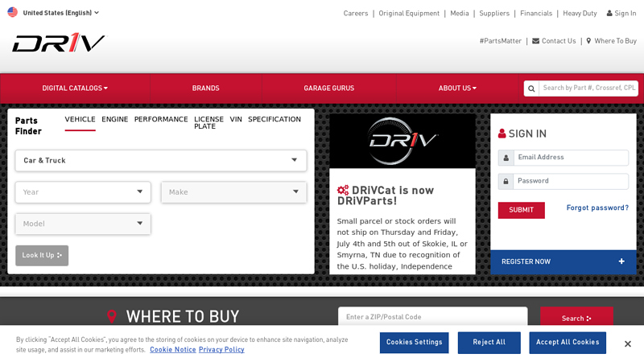Expand the Register Now panel
The image size is (644, 362).
pos(563,262)
